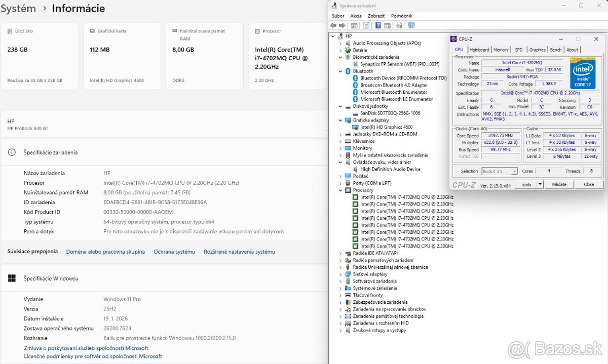
Task: Select Broadcom Bluetooth 4.0 Adapter device
Action: 394,85
